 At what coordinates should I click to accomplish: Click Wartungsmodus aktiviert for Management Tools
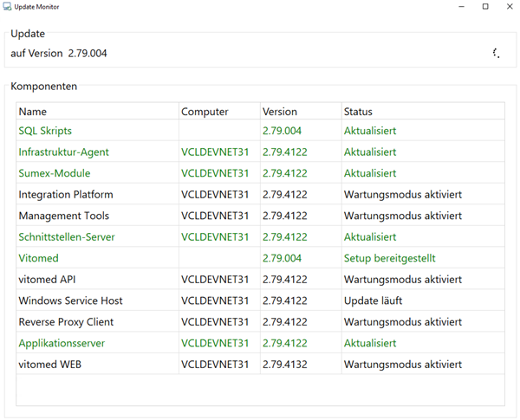[403, 216]
